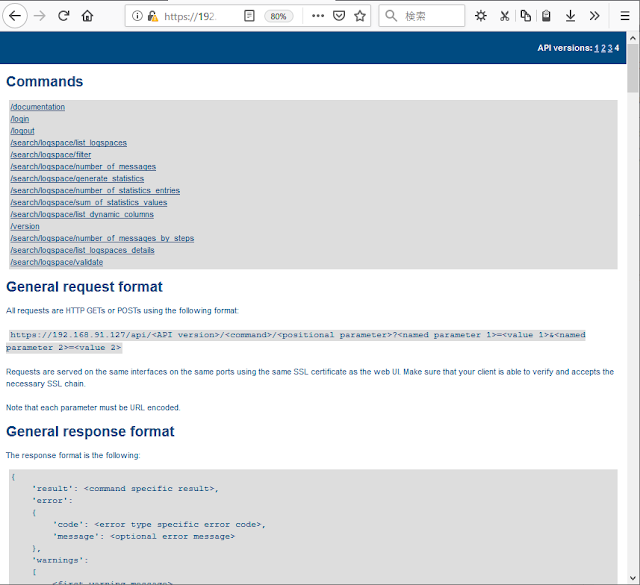
Task: Click the cut scissors toolbar icon
Action: (504, 16)
